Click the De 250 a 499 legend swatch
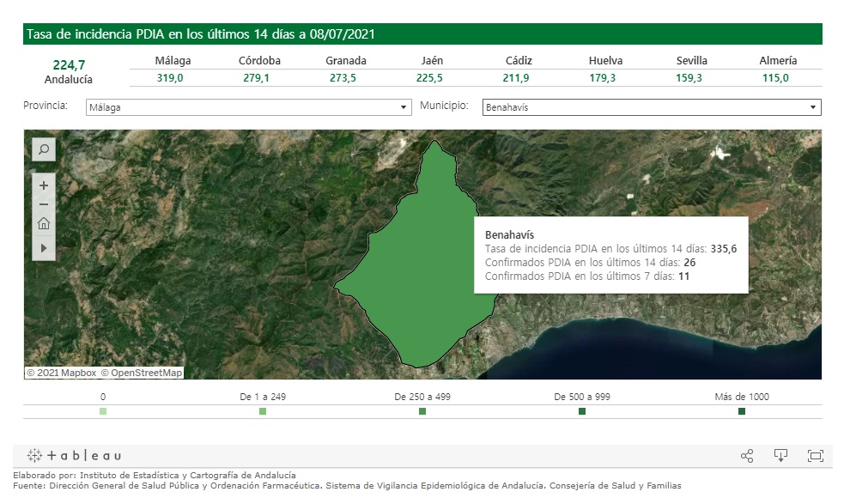Viewport: 844px width, 504px height. tap(422, 411)
